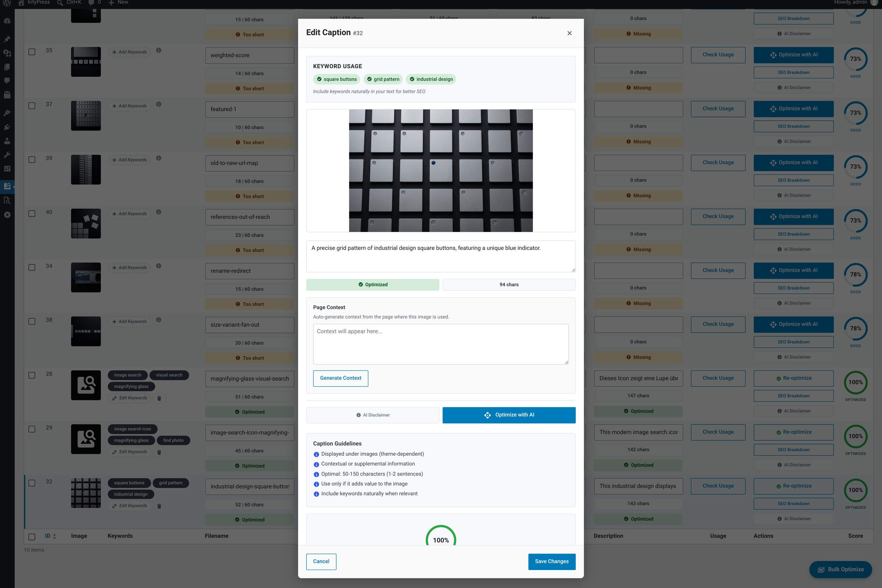Screen dimensions: 882x588
Task: Tick the checkbox for row 29
Action: coord(32,429)
